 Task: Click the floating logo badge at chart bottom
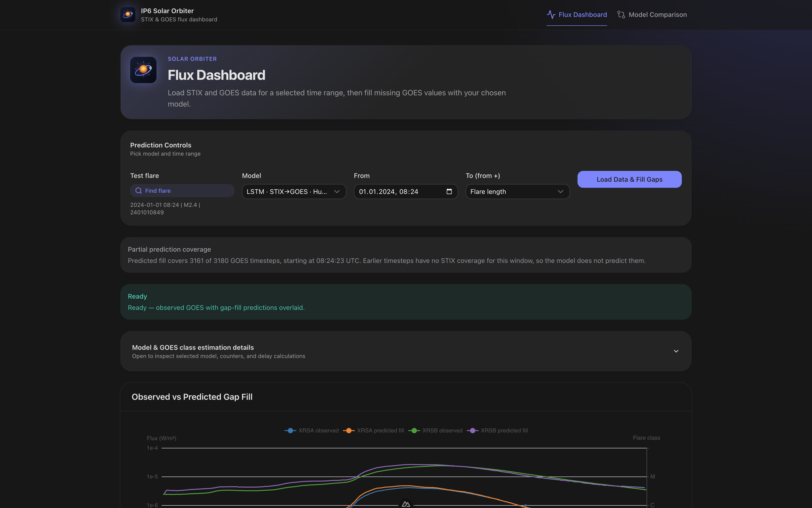[406, 504]
